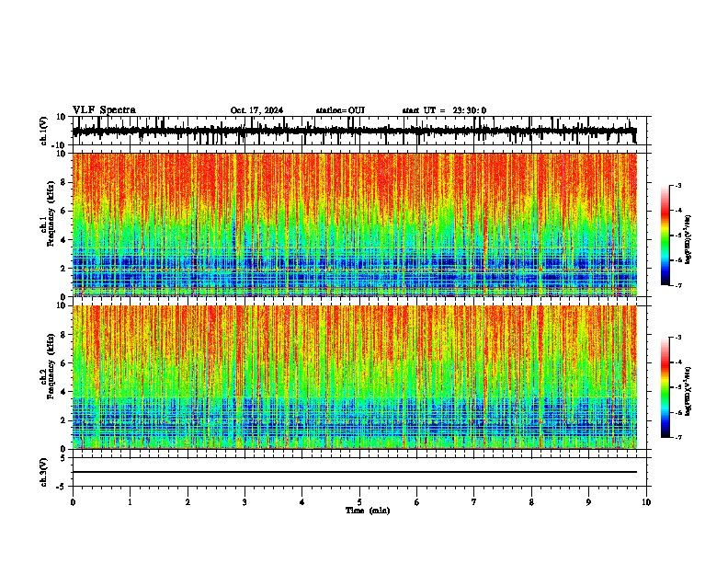Click the '8' kHz tick on ch.1 spectrogram axis
Screen dimensions: 728x563
[63, 182]
